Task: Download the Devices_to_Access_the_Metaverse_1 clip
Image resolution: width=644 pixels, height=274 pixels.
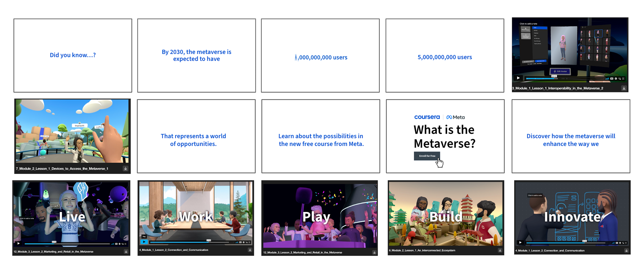Action: [x=125, y=169]
